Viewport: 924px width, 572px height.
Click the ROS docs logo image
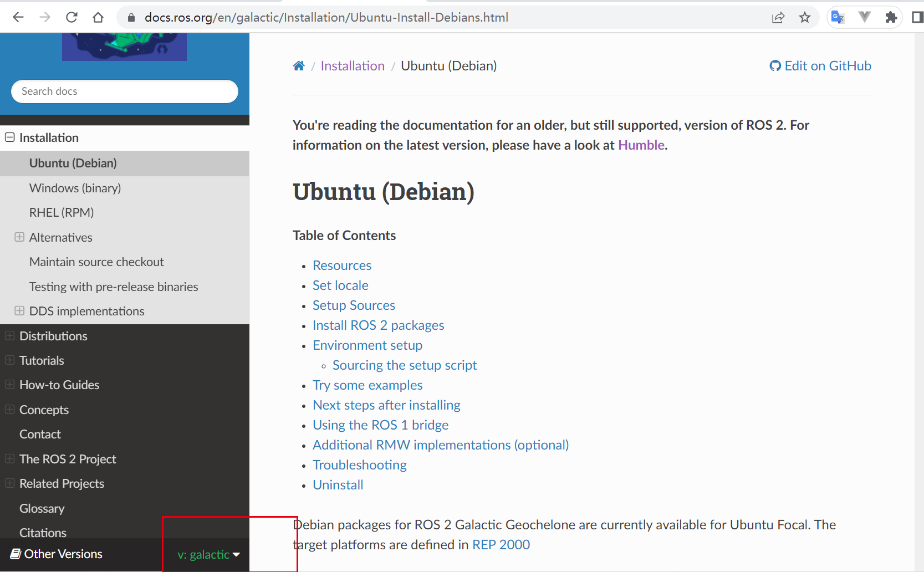124,47
